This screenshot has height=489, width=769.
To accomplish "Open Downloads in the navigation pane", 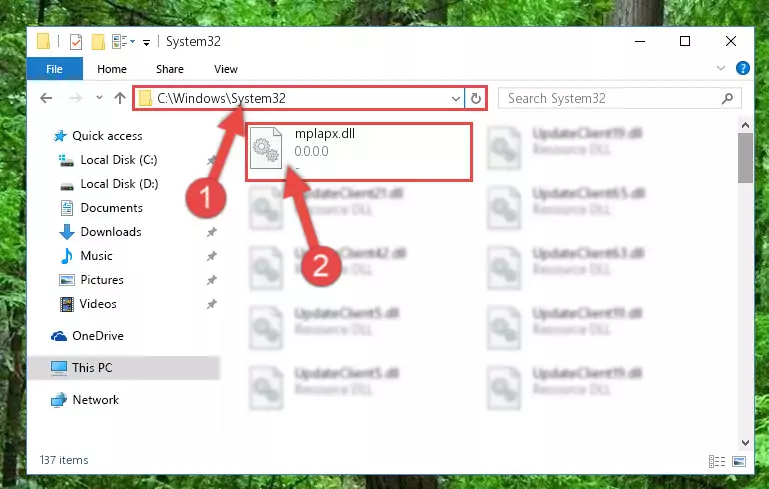I will pos(111,232).
